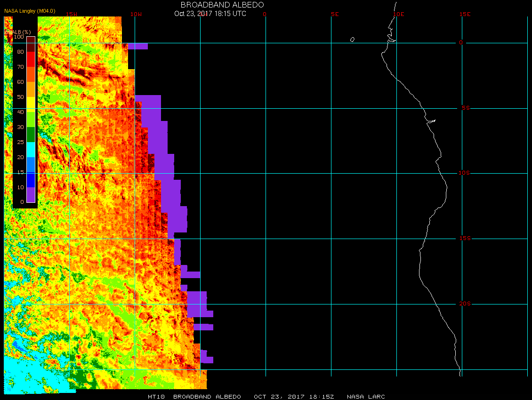Click the 'Oct 23, 2017 18:15 UTC' timestamp

[x=210, y=14]
